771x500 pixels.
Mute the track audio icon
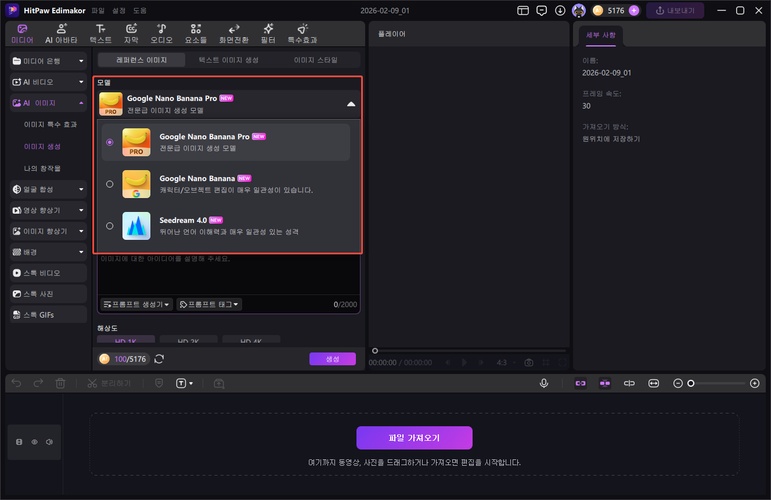(49, 442)
